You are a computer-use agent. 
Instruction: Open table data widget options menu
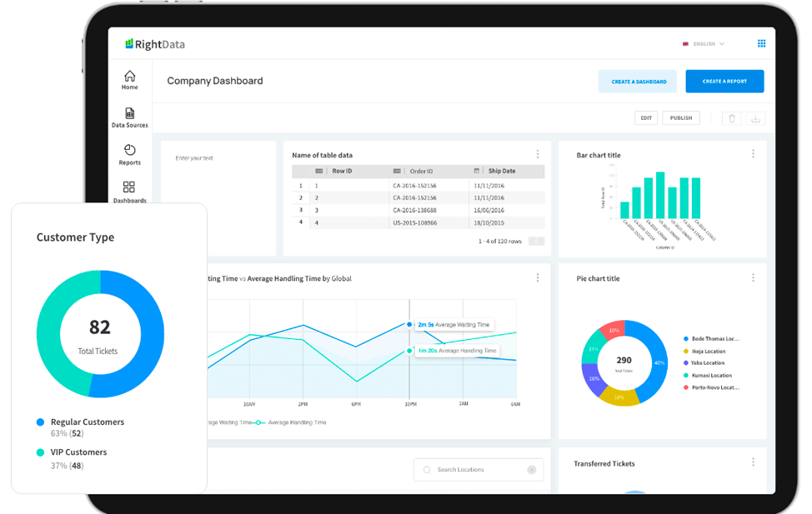[538, 154]
